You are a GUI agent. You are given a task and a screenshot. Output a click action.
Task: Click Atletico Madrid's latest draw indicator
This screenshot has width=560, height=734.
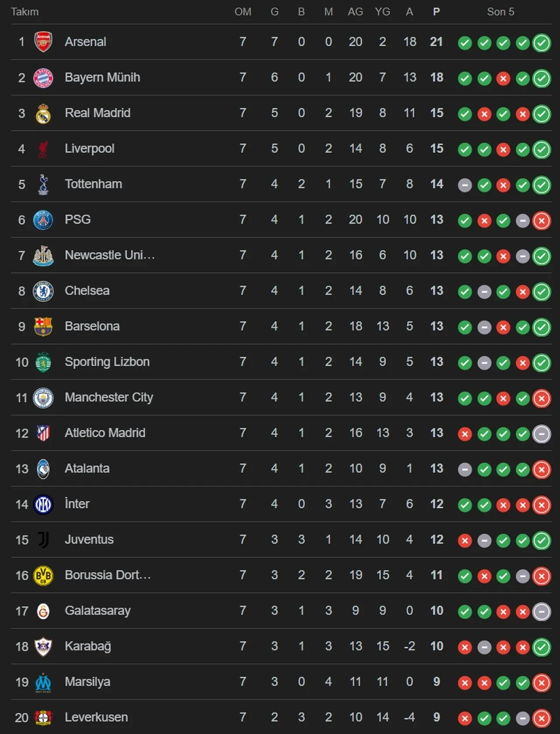(x=542, y=434)
